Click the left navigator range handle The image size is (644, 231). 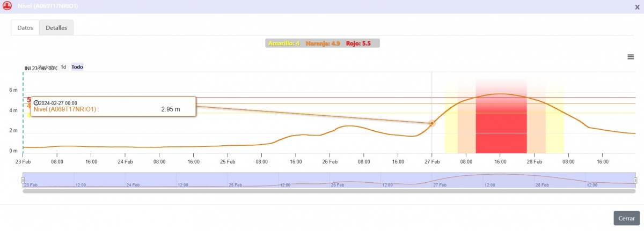click(23, 180)
